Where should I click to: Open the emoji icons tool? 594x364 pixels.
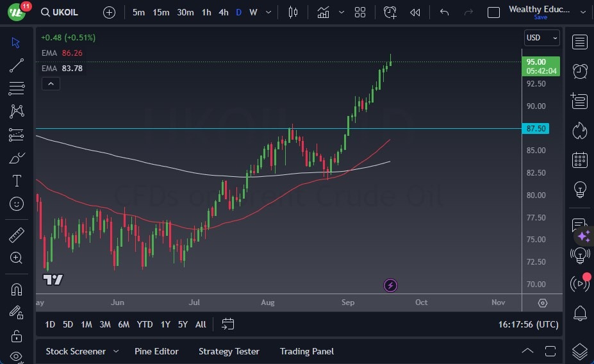pos(17,204)
